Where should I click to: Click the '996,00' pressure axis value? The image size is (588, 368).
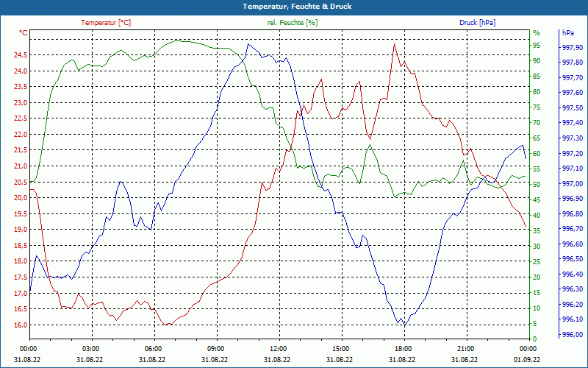click(x=573, y=335)
